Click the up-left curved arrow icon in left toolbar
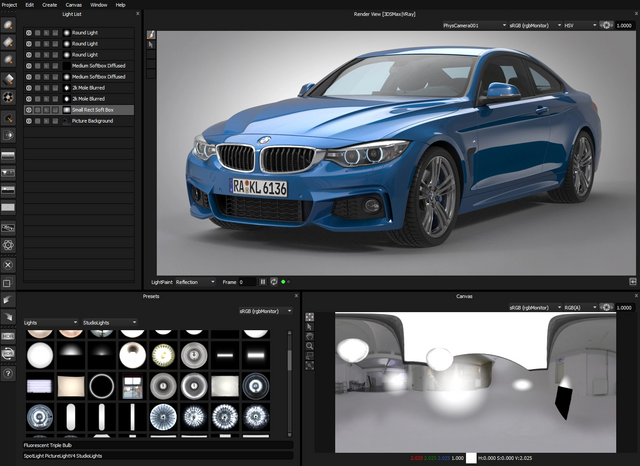The width and height of the screenshot is (640, 466). click(8, 300)
